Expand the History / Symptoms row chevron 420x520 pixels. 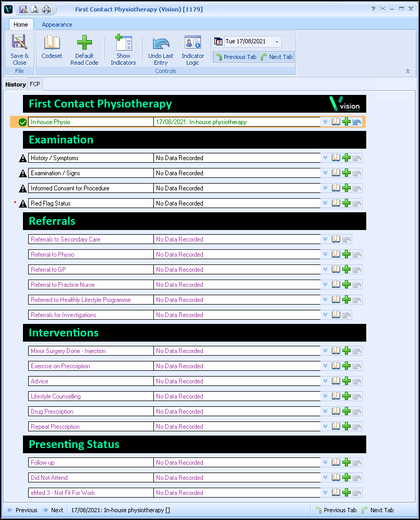tap(325, 158)
